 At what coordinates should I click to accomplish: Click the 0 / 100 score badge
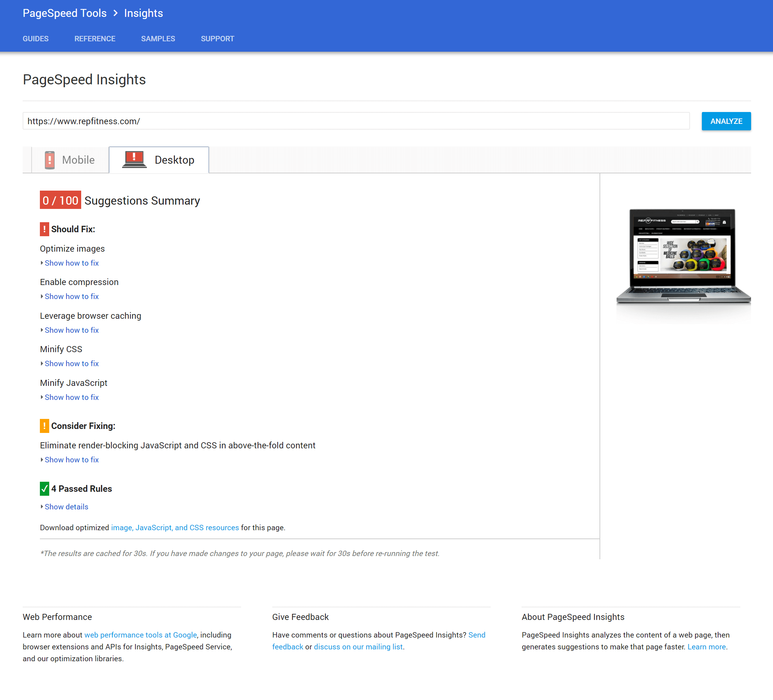pos(60,200)
